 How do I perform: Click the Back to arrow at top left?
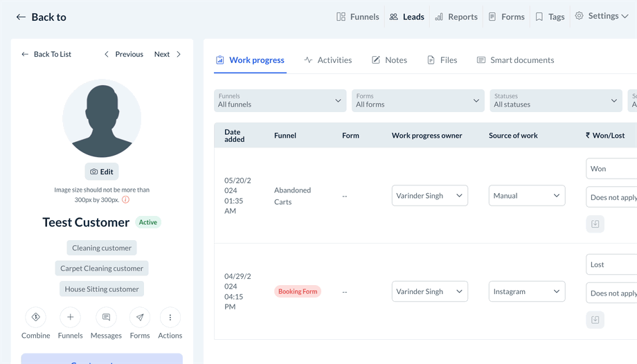tap(21, 17)
